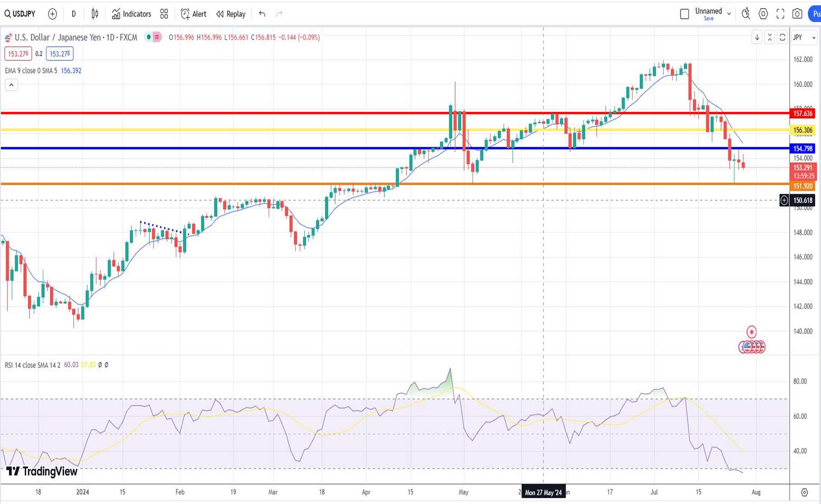Undo the last chart action
Screen dimensions: 821x504
coord(262,14)
